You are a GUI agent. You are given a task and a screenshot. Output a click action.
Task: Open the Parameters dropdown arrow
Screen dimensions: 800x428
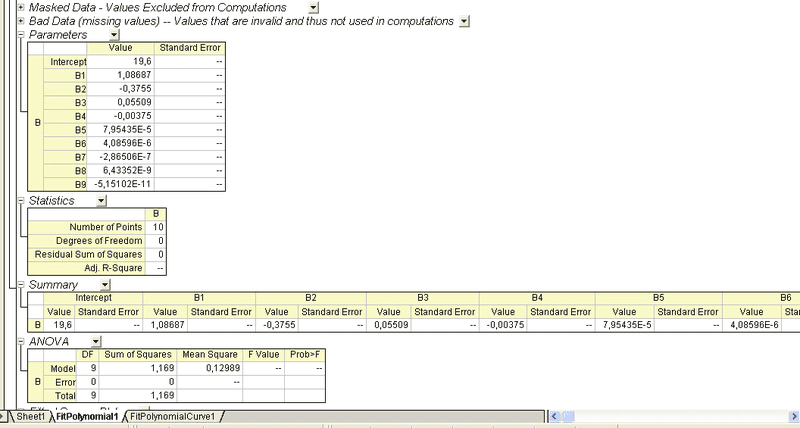pos(114,34)
